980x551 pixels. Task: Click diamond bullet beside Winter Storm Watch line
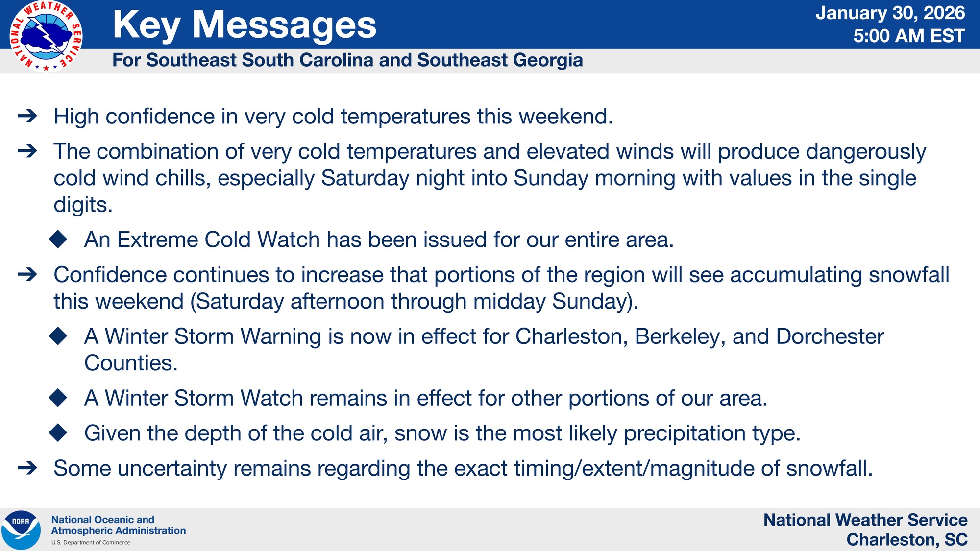tap(58, 398)
